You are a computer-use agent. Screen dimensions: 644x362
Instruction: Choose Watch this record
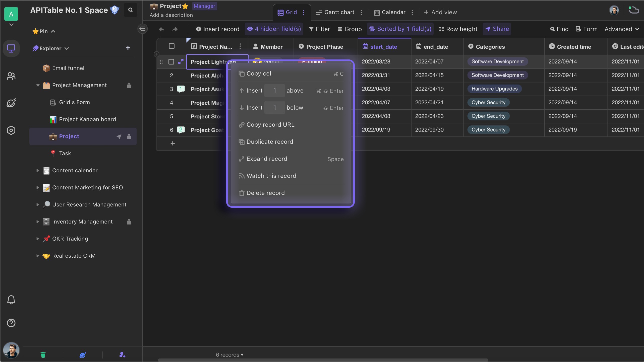(291, 176)
